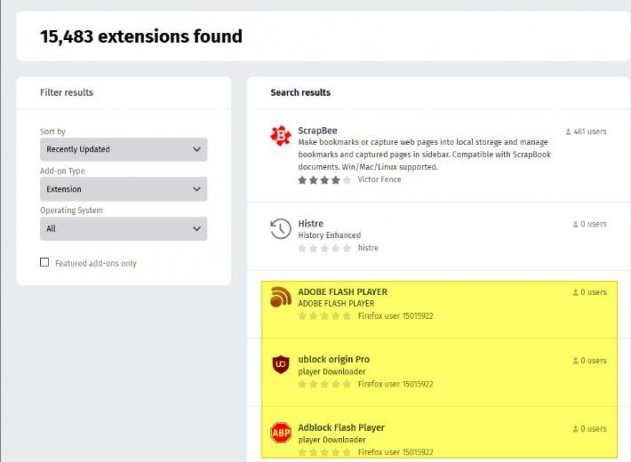
Task: Click the Histre clock icon
Action: 281,230
